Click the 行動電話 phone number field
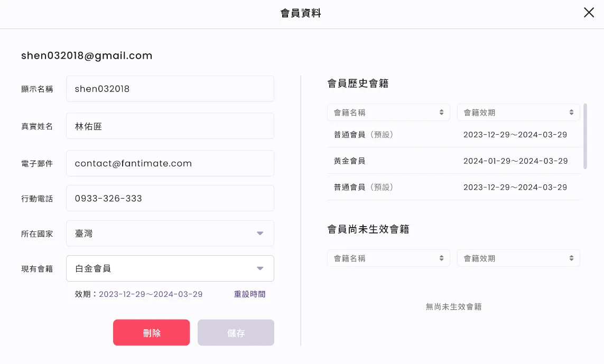The image size is (604, 364). pyautogui.click(x=170, y=198)
